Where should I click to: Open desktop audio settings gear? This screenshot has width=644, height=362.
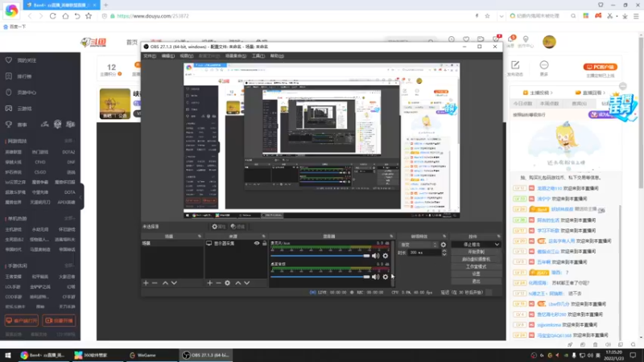pos(386,277)
